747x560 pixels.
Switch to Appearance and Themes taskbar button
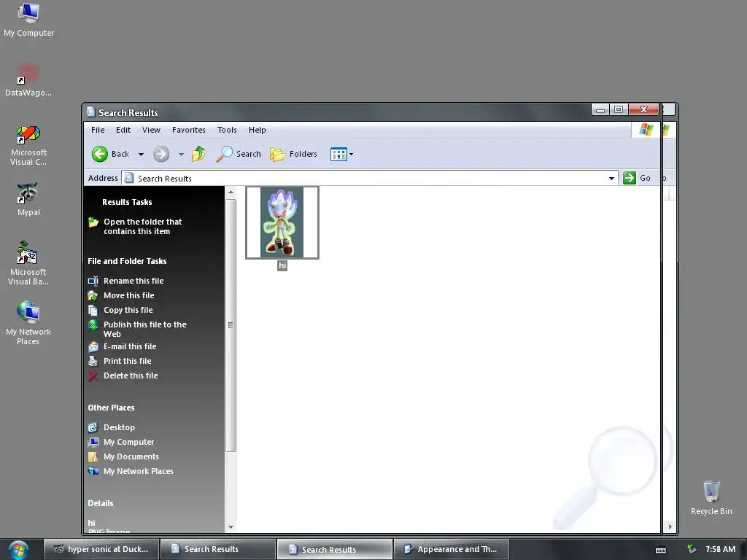point(451,549)
